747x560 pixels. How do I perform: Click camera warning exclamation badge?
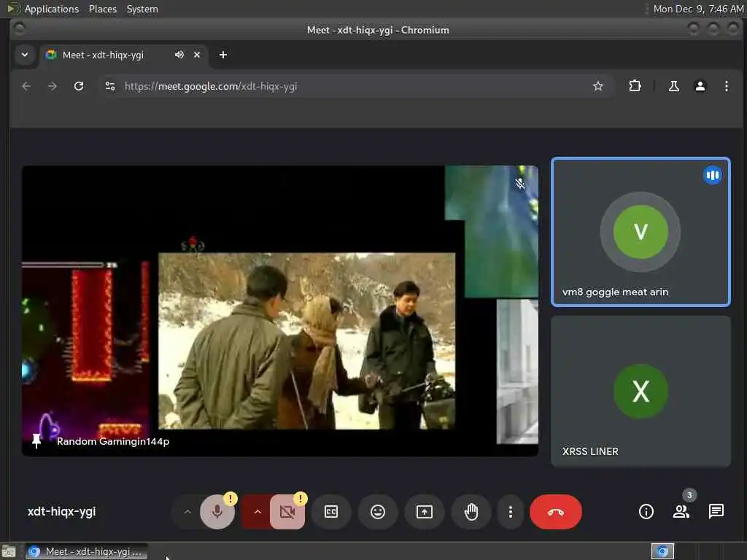301,499
